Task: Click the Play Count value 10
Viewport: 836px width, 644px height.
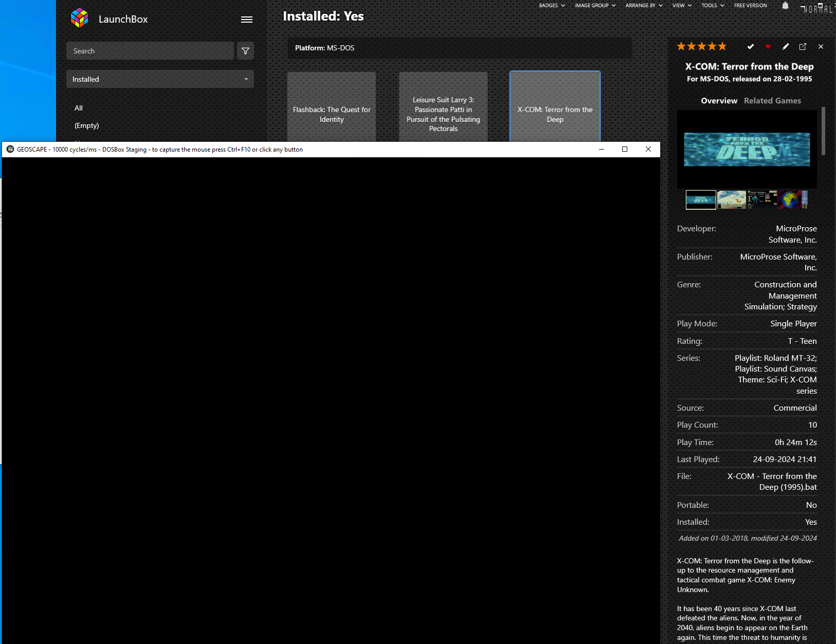Action: tap(812, 425)
